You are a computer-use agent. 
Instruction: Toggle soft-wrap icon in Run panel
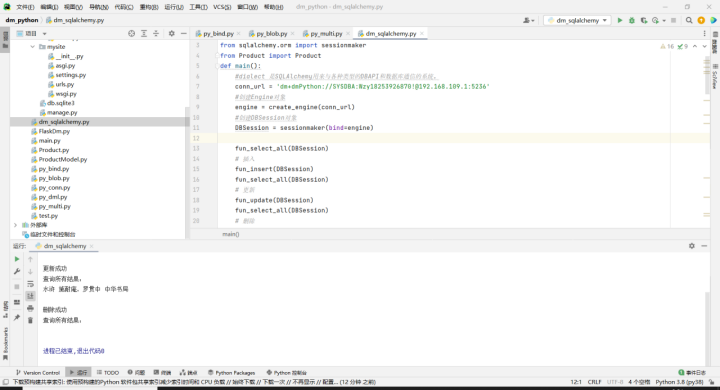coord(30,284)
